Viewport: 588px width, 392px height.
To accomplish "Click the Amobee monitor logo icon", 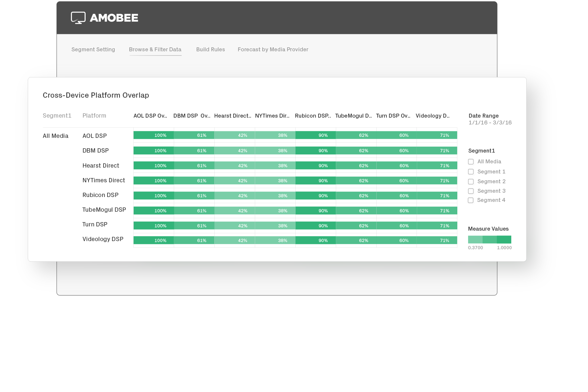I will (x=78, y=18).
